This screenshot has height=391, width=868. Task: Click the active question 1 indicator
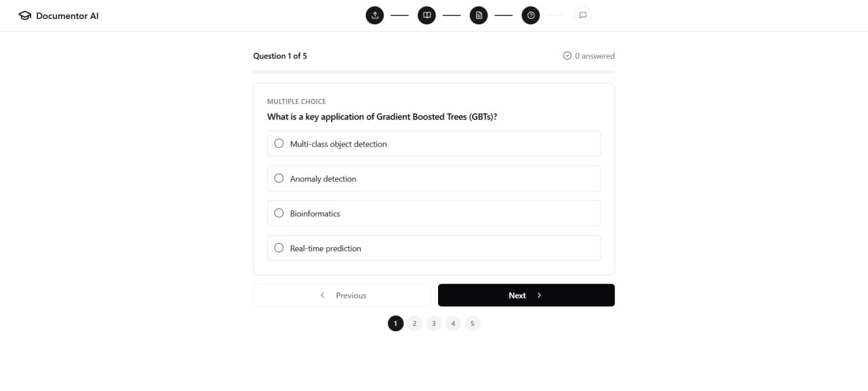coord(395,323)
